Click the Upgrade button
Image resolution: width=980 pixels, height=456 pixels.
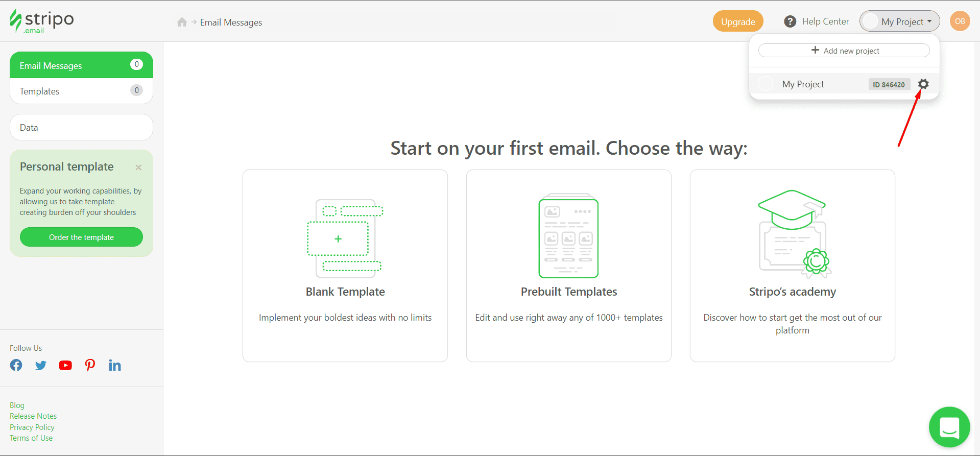pos(737,21)
